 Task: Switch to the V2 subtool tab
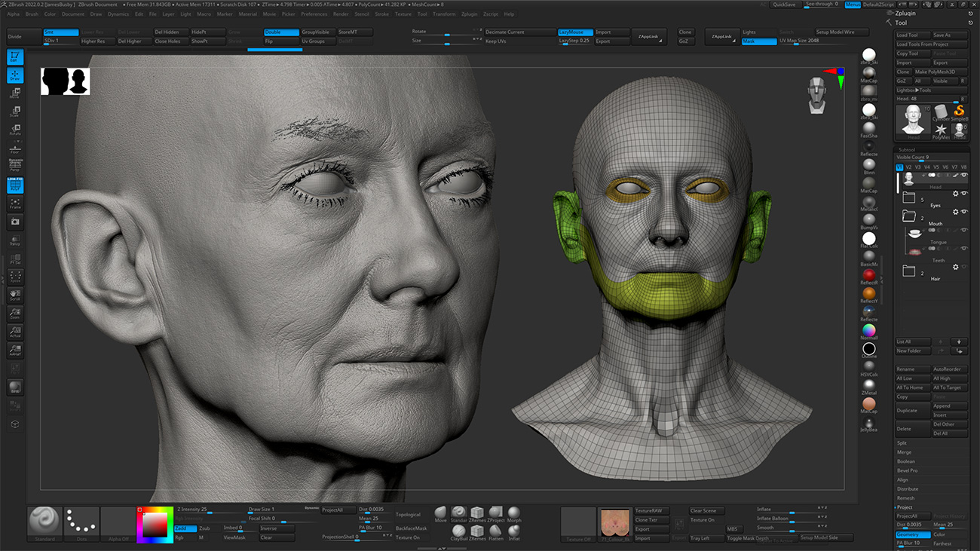[908, 167]
